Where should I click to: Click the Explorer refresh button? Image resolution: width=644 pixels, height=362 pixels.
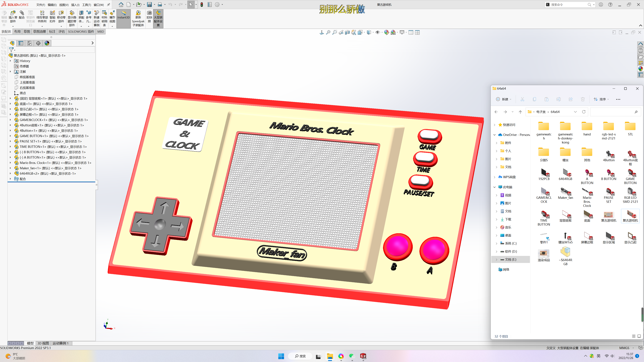point(584,112)
